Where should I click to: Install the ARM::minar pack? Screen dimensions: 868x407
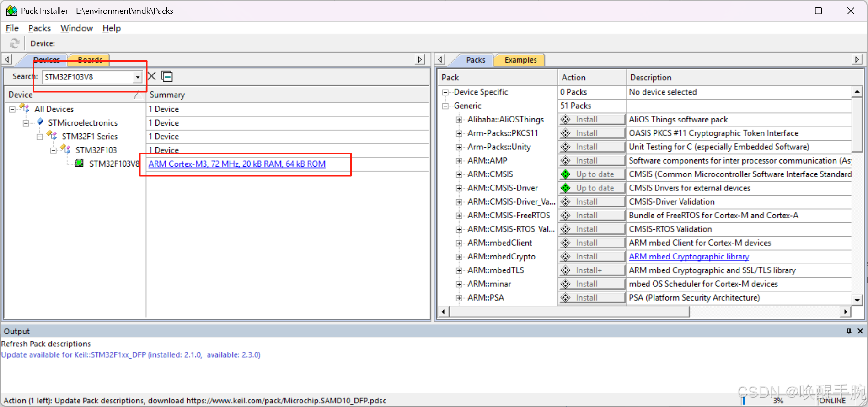[592, 284]
